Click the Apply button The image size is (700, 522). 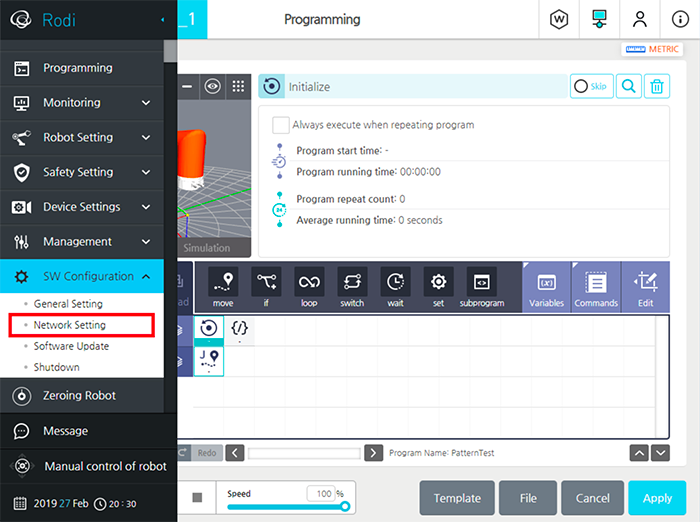656,498
